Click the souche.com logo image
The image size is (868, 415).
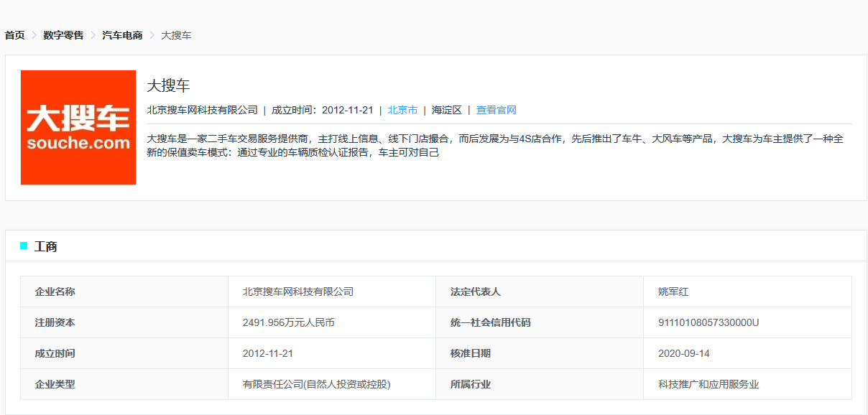(78, 126)
